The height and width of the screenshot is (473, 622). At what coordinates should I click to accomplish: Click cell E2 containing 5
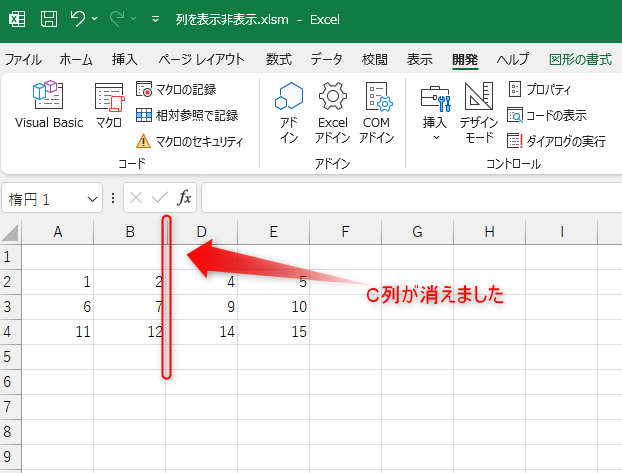[x=274, y=282]
